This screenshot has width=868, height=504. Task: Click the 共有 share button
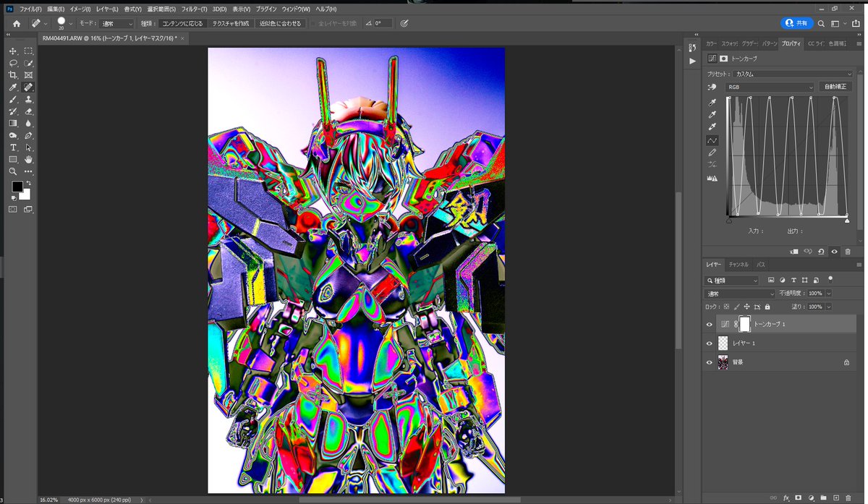pos(796,23)
